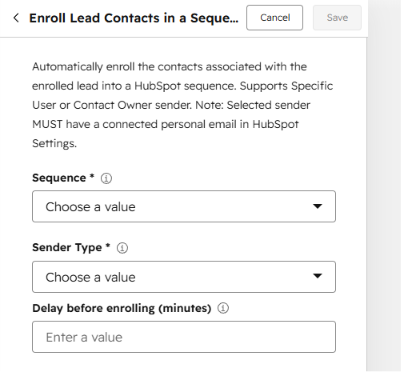This screenshot has height=372, width=401.
Task: Click the 'Sender Type *' field label
Action: pyautogui.click(x=71, y=247)
